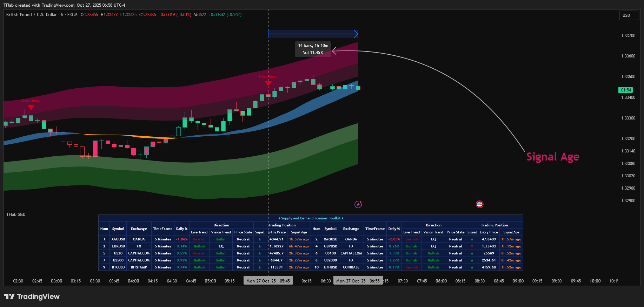Click the 1.33% daily change cell

(394, 253)
